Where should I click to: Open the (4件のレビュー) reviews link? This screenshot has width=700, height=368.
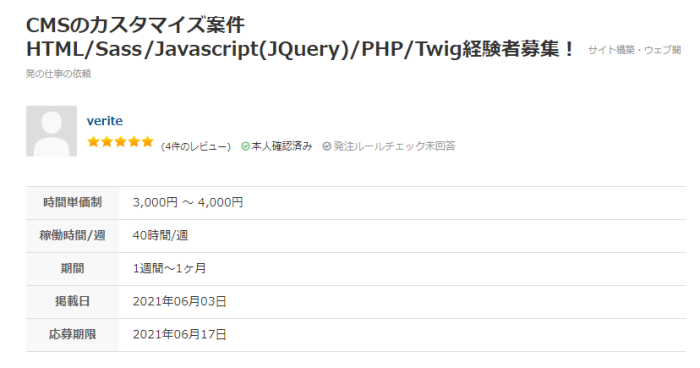pyautogui.click(x=196, y=146)
